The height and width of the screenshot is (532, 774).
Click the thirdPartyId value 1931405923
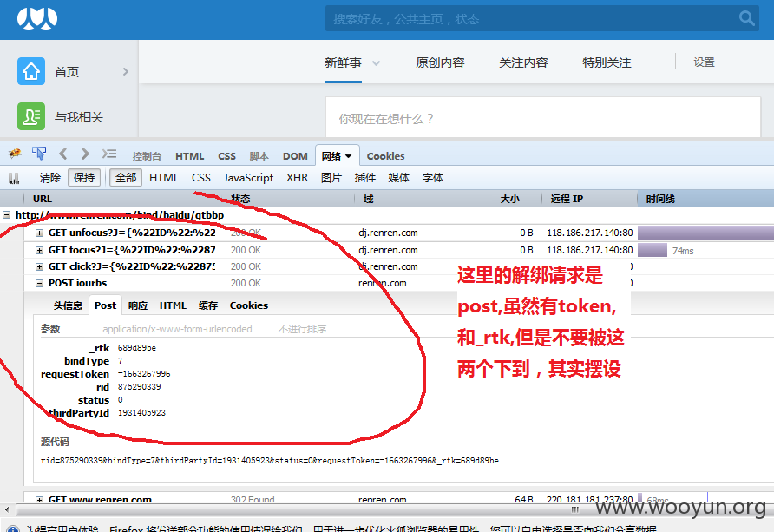141,413
